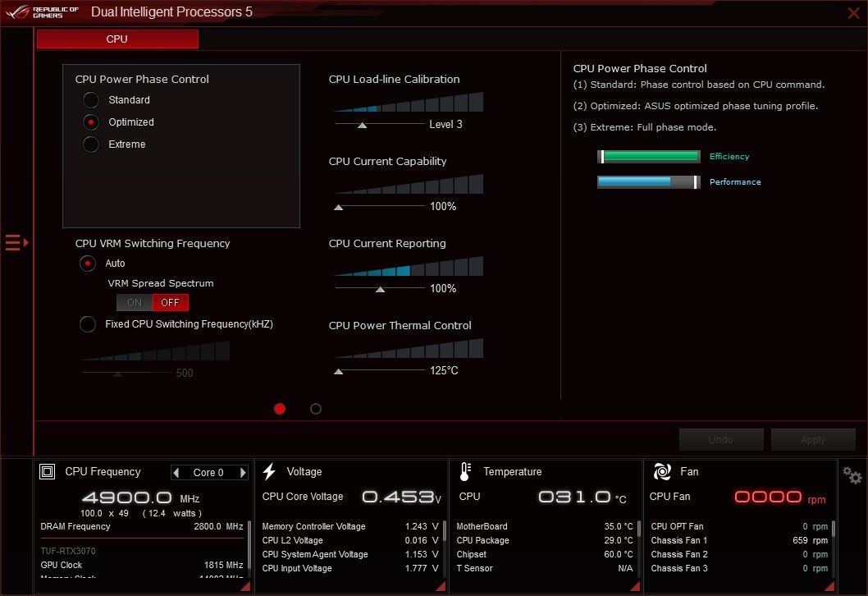Click the Fan panel icon
This screenshot has height=596, width=868.
[662, 471]
